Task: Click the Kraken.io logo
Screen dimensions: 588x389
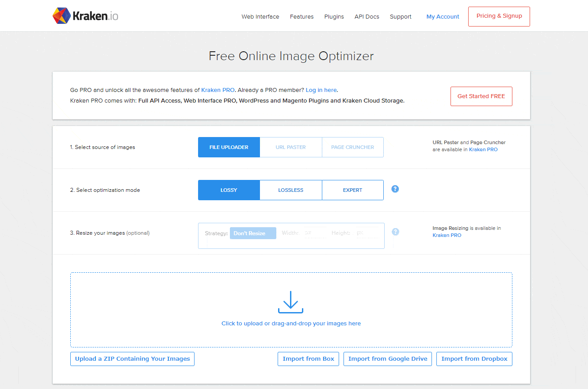Action: pos(85,16)
